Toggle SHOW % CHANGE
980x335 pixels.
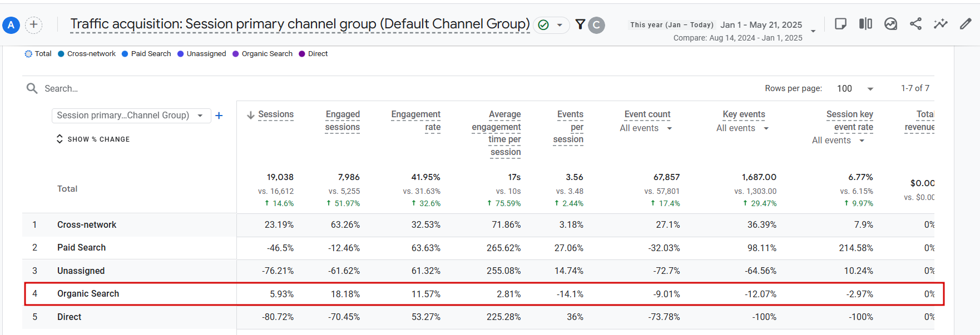[93, 139]
